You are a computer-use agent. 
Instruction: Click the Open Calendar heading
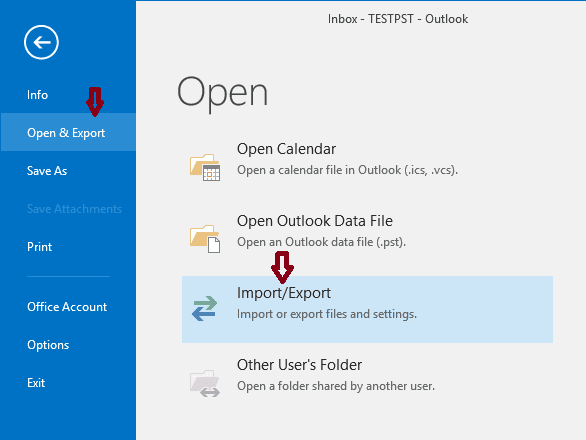coord(286,149)
